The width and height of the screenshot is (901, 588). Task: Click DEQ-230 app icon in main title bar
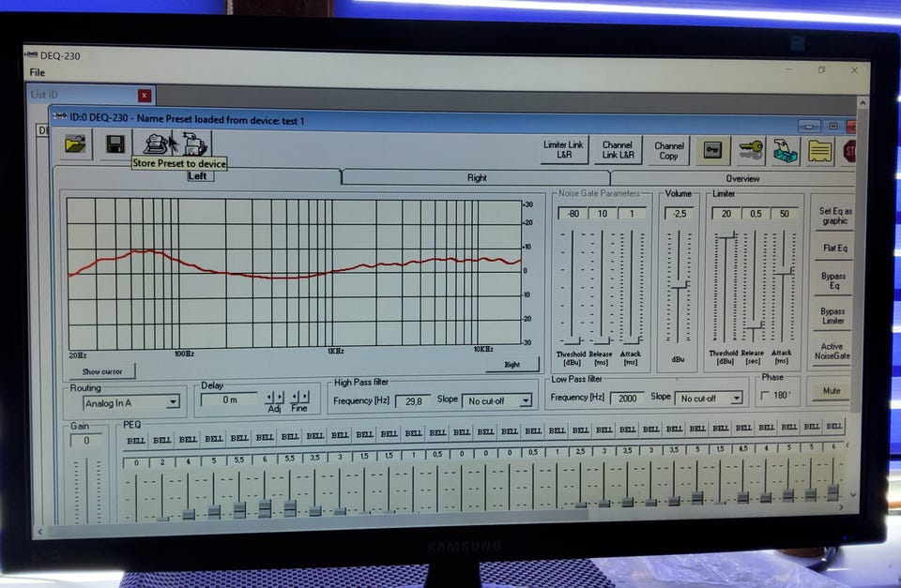[x=31, y=55]
